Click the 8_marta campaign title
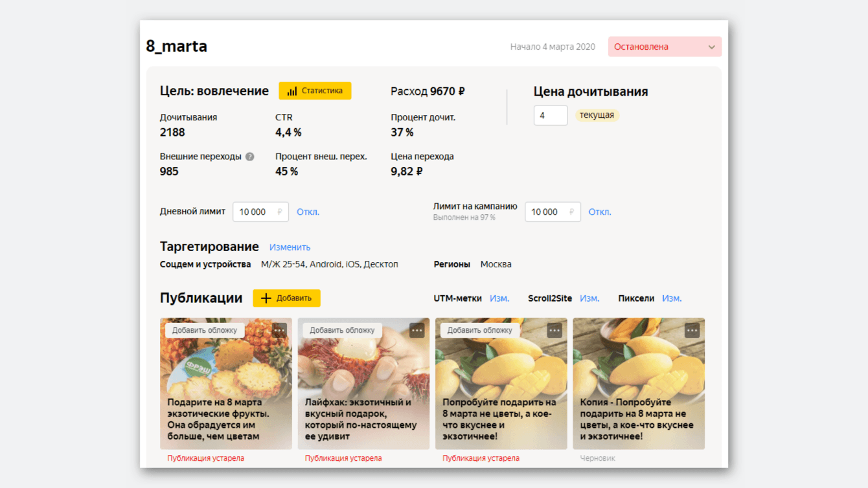Image resolution: width=868 pixels, height=488 pixels. pos(177,47)
